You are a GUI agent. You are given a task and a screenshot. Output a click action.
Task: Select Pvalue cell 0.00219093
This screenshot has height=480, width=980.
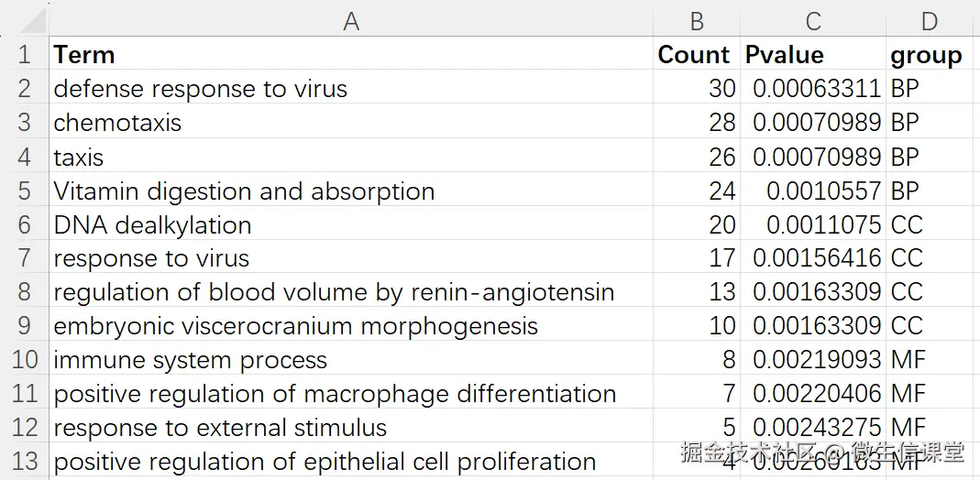pos(813,359)
